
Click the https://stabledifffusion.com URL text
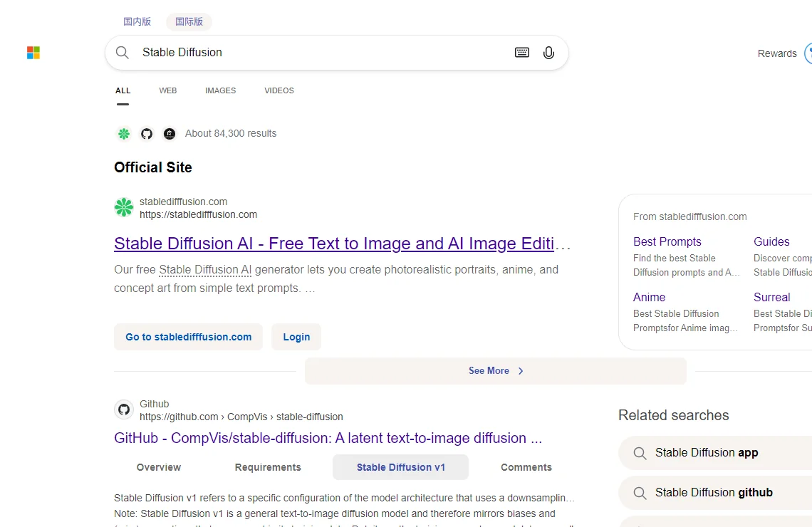point(198,214)
